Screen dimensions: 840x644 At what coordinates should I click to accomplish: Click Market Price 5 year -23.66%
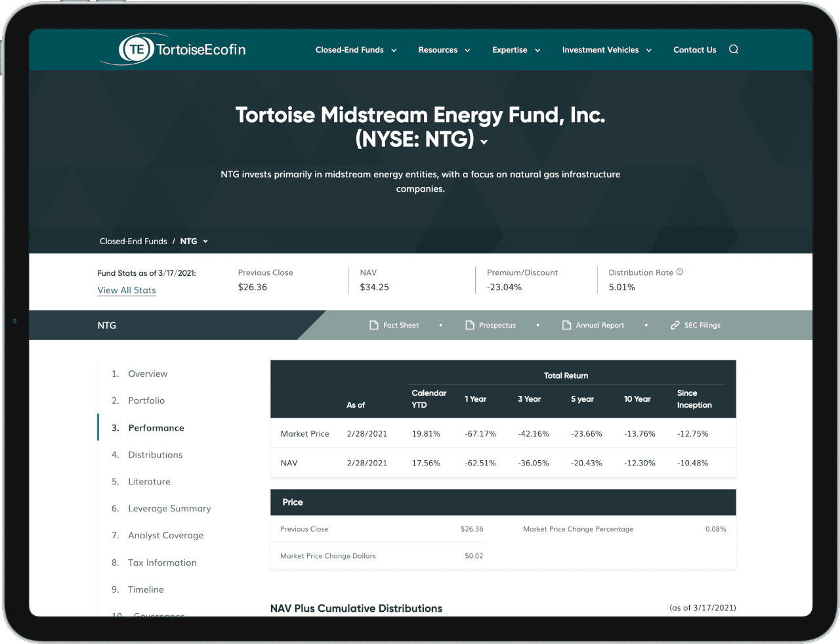coord(587,434)
